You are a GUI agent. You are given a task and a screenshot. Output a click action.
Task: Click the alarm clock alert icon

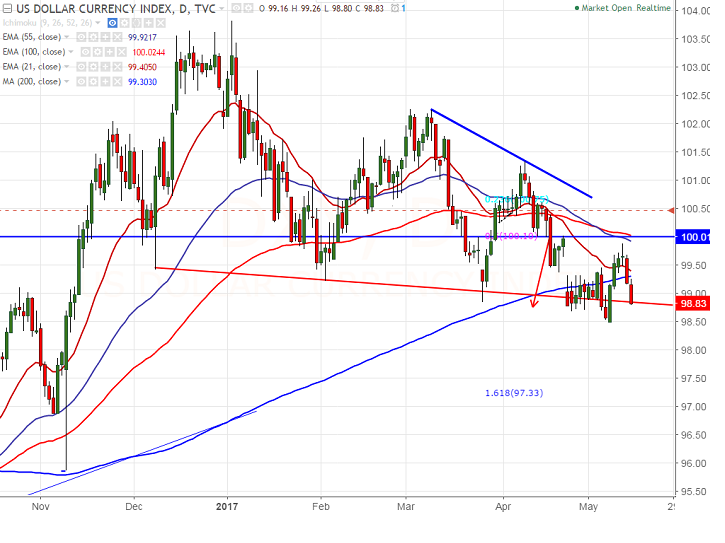tap(395, 8)
